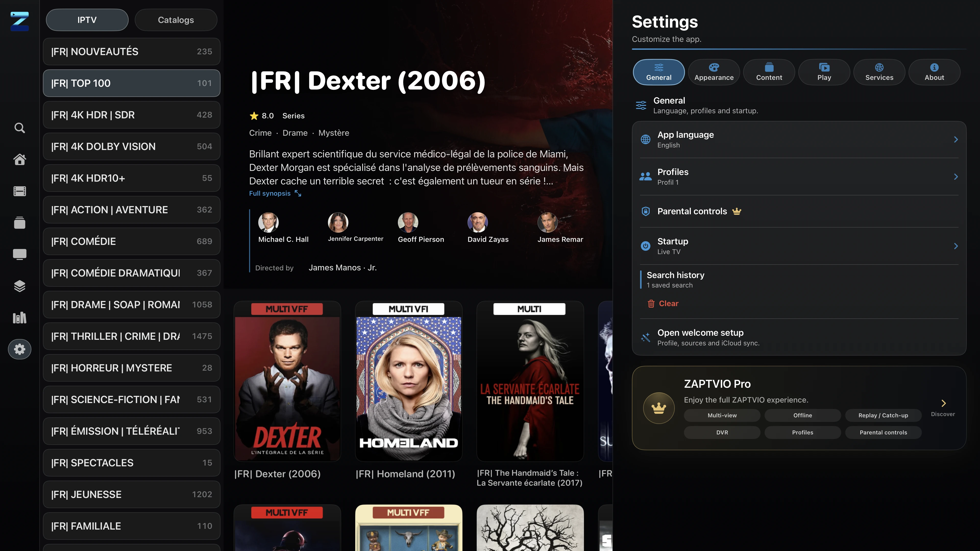Open the Content settings tab
980x551 pixels.
pos(769,72)
